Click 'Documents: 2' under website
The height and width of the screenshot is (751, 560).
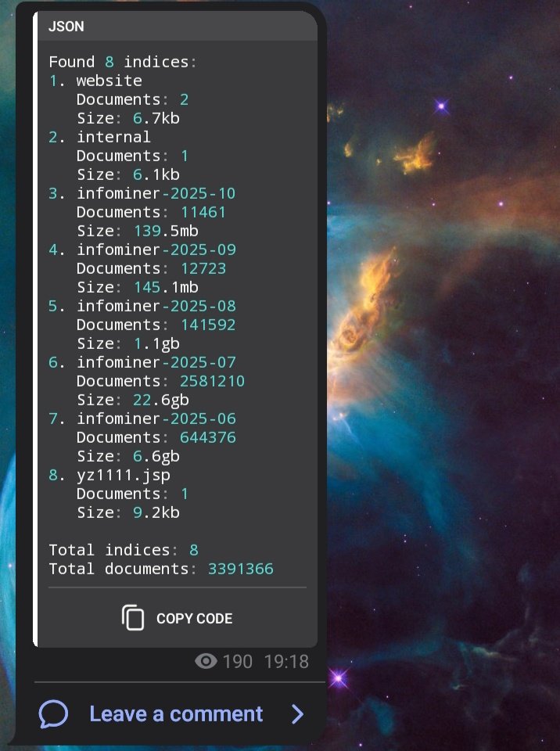pos(133,99)
